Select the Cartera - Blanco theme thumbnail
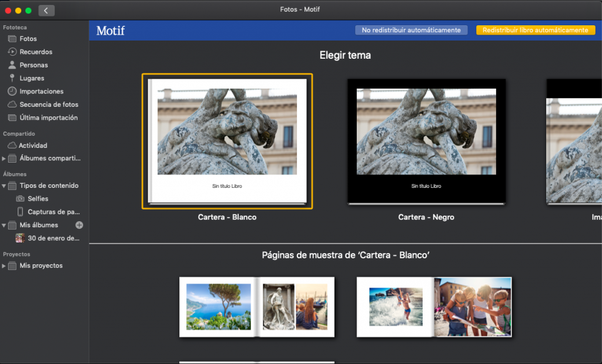This screenshot has width=602, height=364. point(228,141)
